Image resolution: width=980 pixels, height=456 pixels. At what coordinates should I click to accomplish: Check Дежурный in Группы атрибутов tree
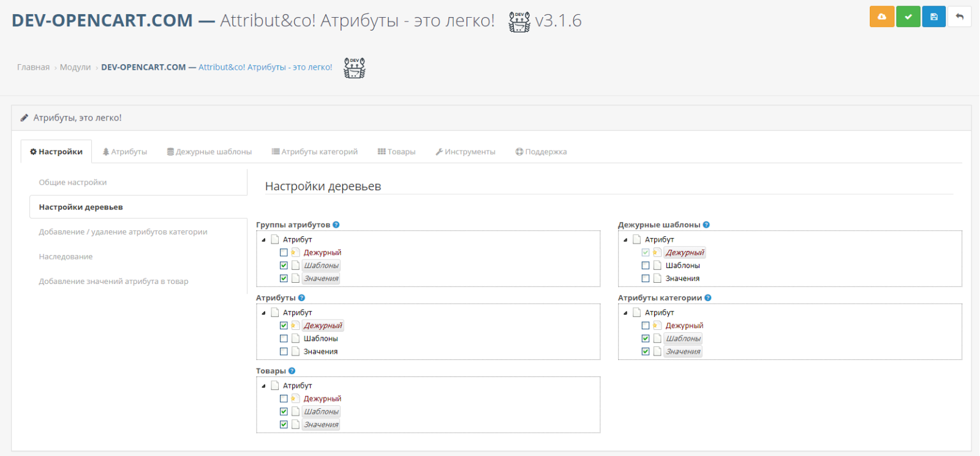click(284, 252)
